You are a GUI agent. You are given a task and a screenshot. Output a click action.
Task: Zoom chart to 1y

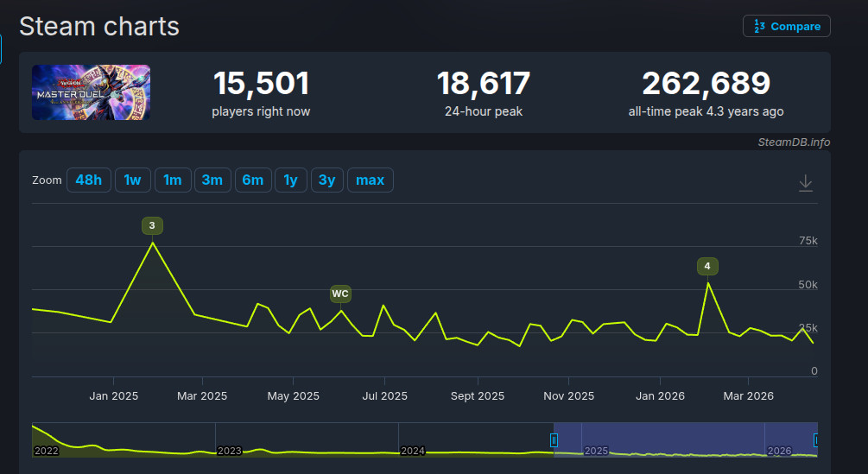[x=290, y=180]
